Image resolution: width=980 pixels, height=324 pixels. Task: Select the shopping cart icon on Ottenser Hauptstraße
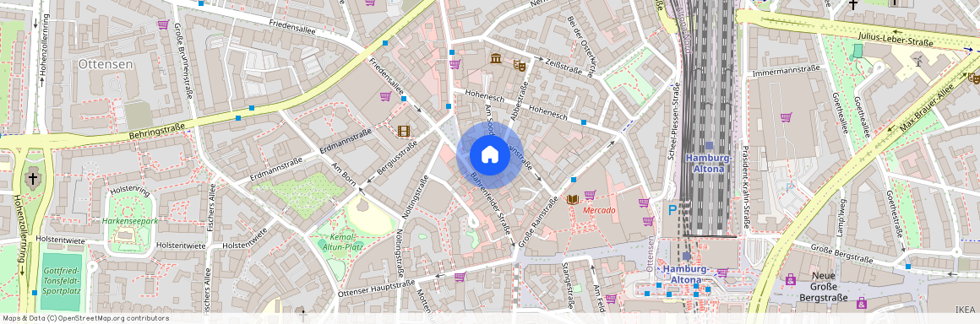[460, 277]
